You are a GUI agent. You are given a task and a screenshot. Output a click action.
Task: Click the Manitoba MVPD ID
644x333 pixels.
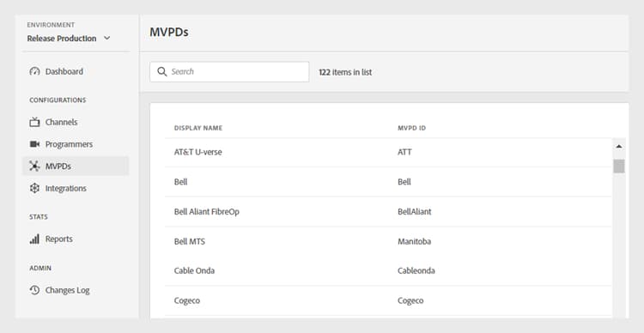[x=415, y=241]
